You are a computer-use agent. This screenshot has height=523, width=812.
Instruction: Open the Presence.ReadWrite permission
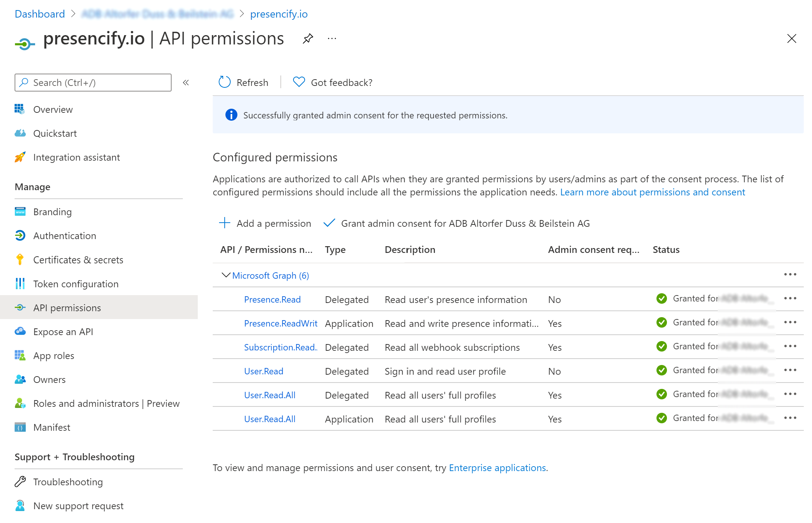point(280,324)
